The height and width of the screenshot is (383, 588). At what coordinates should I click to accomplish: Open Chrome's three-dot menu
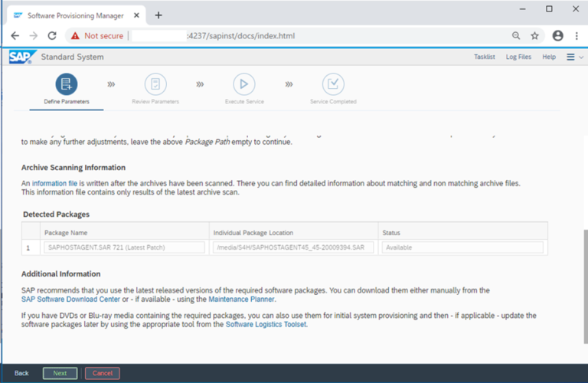pos(576,35)
